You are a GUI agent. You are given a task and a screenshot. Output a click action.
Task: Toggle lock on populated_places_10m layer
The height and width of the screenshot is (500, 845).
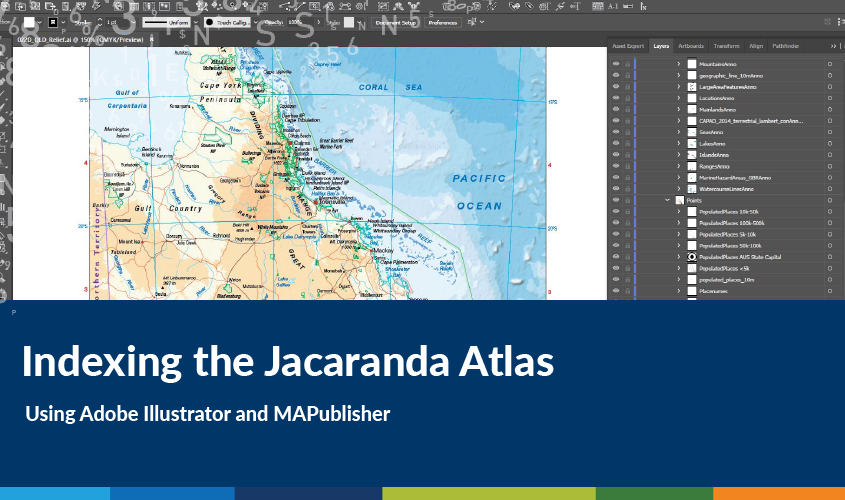[x=627, y=280]
